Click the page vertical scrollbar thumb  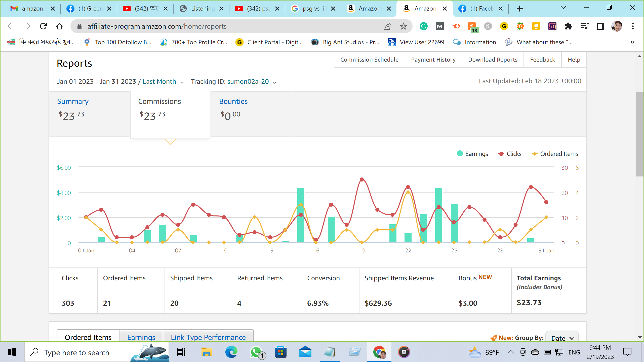tap(639, 134)
